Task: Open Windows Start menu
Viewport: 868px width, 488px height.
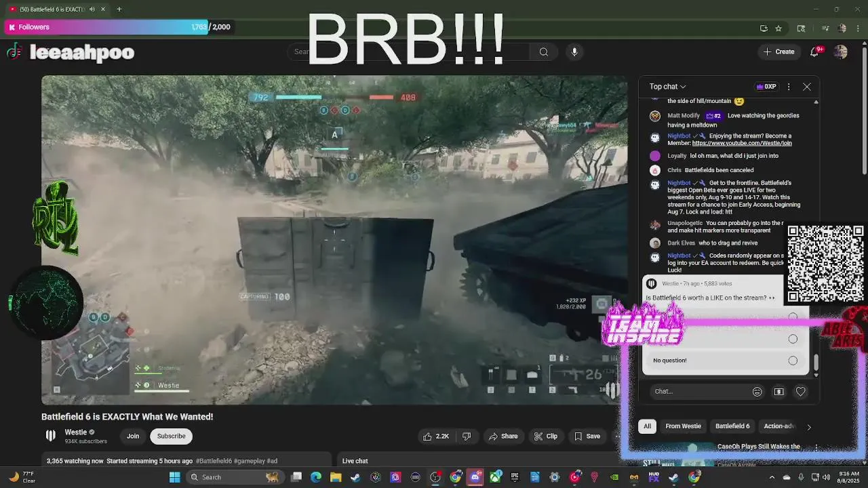Action: point(174,477)
